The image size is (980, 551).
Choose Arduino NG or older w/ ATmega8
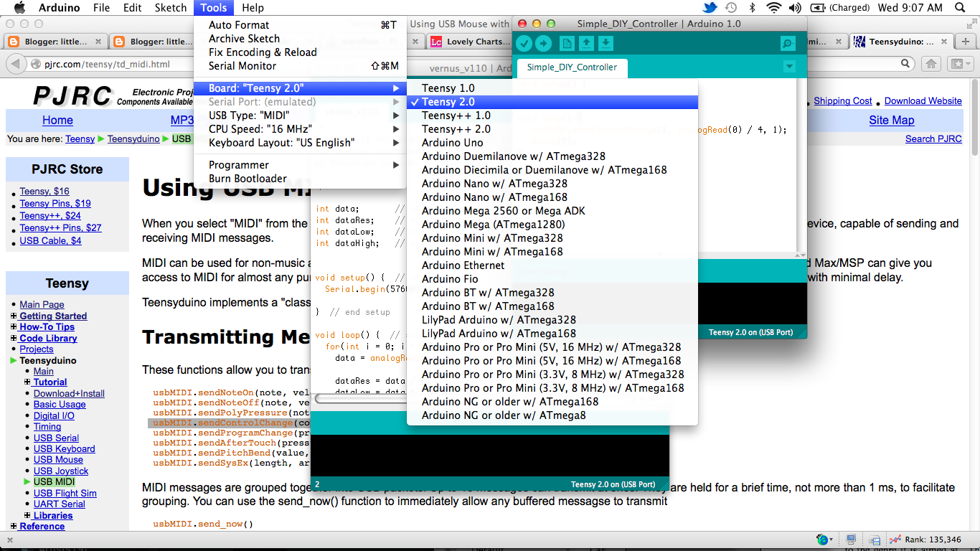552,415
